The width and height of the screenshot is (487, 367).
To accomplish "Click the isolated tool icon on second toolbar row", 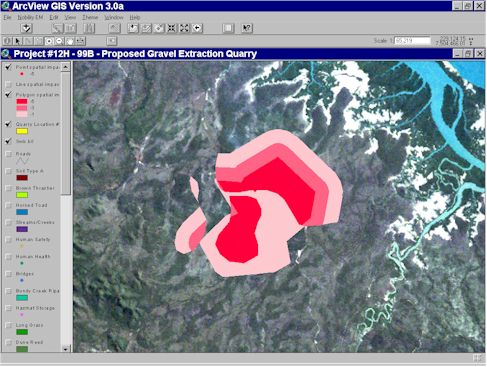I will 112,41.
